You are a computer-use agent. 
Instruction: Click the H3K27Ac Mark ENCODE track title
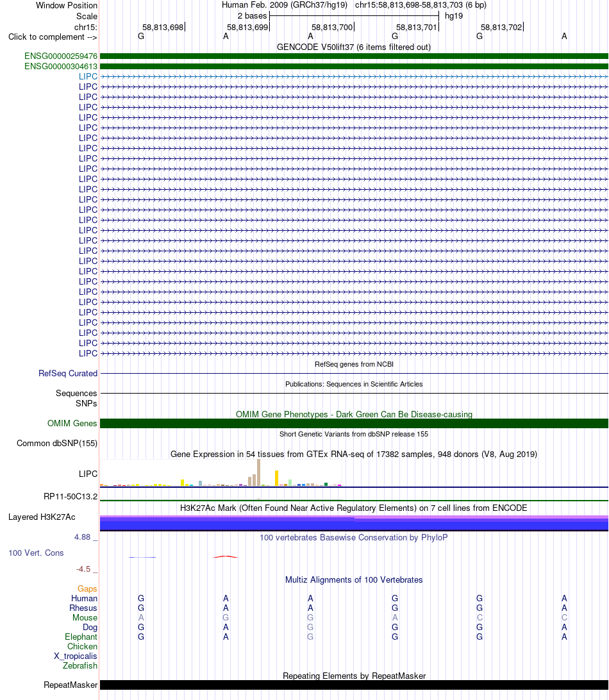pyautogui.click(x=354, y=508)
